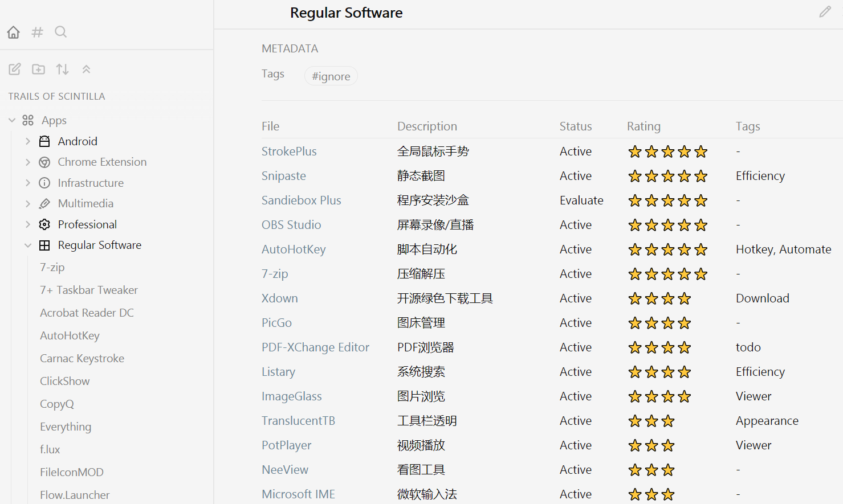Image resolution: width=843 pixels, height=504 pixels.
Task: Expand the Chrome Extension folder
Action: [x=28, y=162]
